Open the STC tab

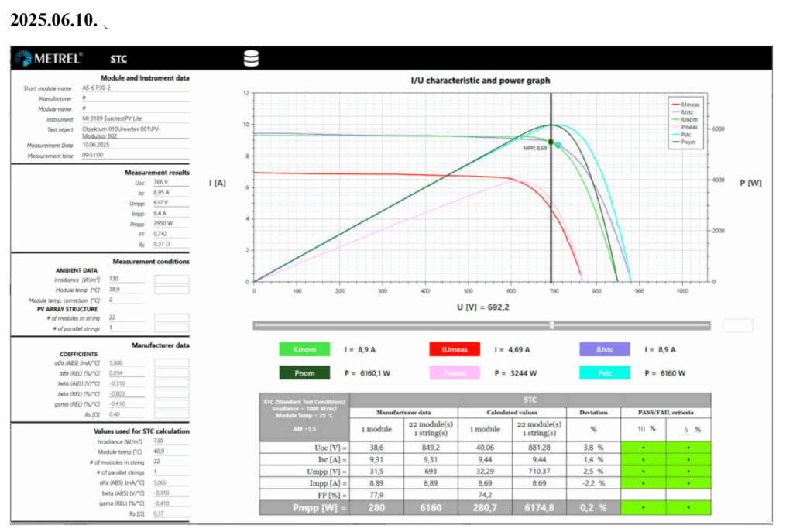coord(118,59)
